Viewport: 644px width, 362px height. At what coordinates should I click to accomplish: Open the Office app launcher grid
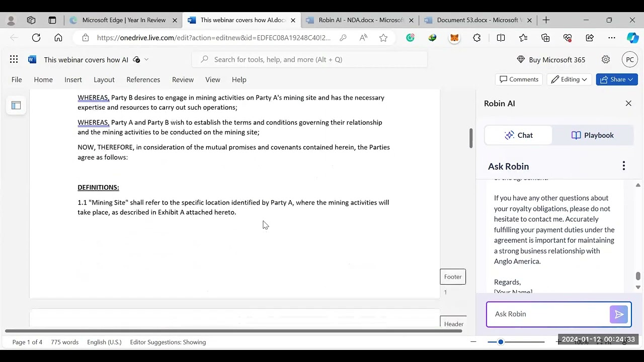point(14,59)
